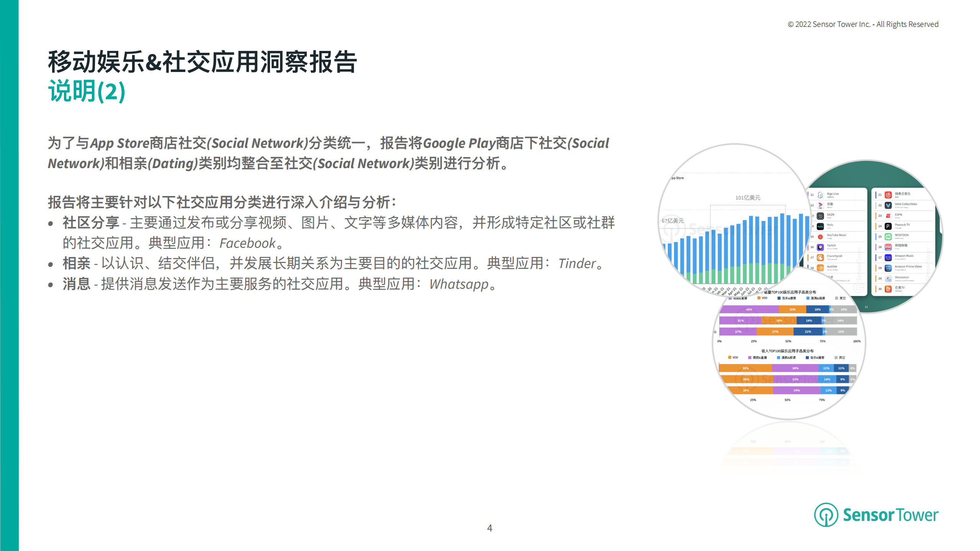Open the Hulu app icon
Viewport: 980px width, 551px height.
tap(820, 226)
